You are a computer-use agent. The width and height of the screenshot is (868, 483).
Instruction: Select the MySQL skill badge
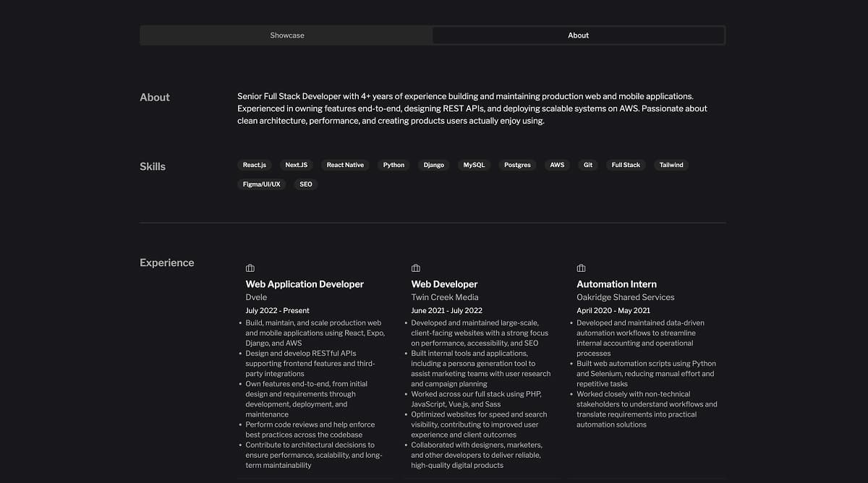point(474,165)
